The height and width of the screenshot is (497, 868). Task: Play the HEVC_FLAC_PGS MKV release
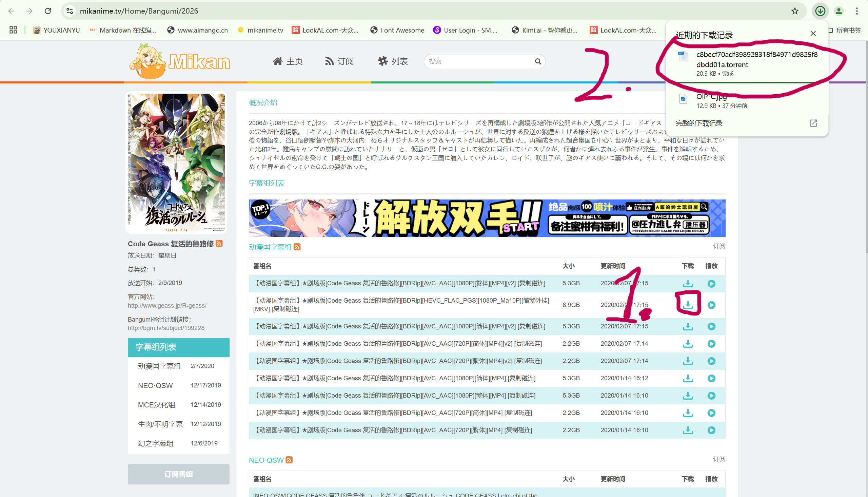[x=711, y=305]
